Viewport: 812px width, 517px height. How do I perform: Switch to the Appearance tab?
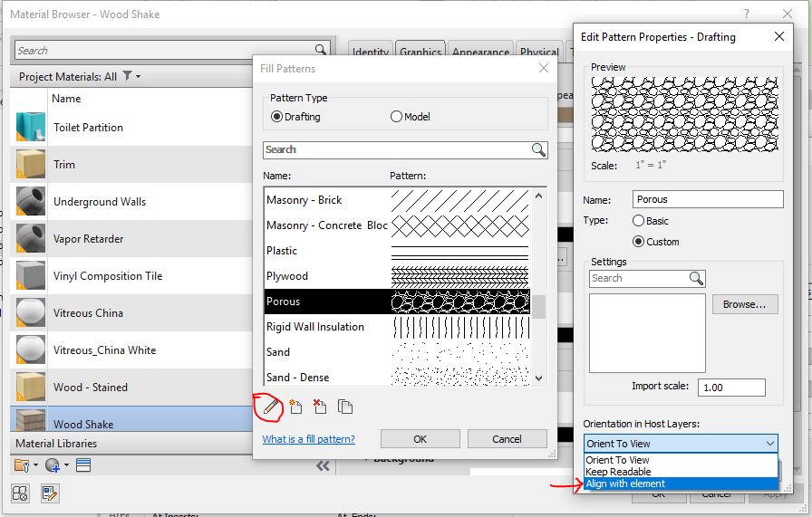tap(480, 52)
